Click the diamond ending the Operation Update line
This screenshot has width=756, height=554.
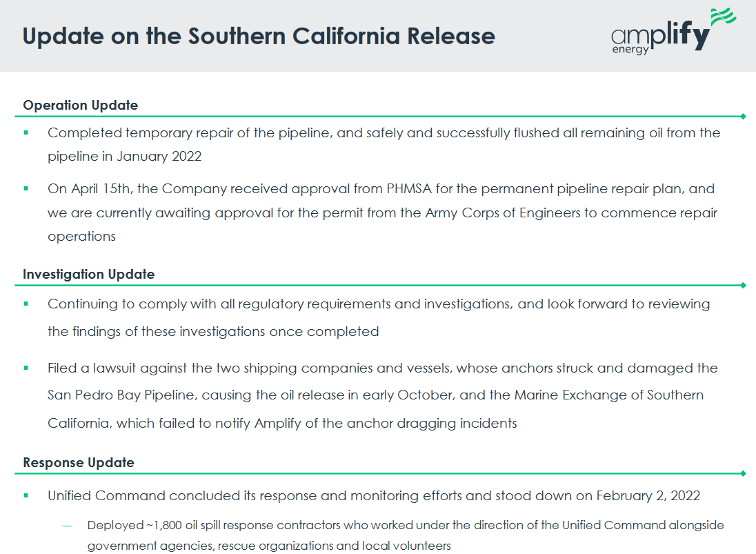pyautogui.click(x=743, y=116)
